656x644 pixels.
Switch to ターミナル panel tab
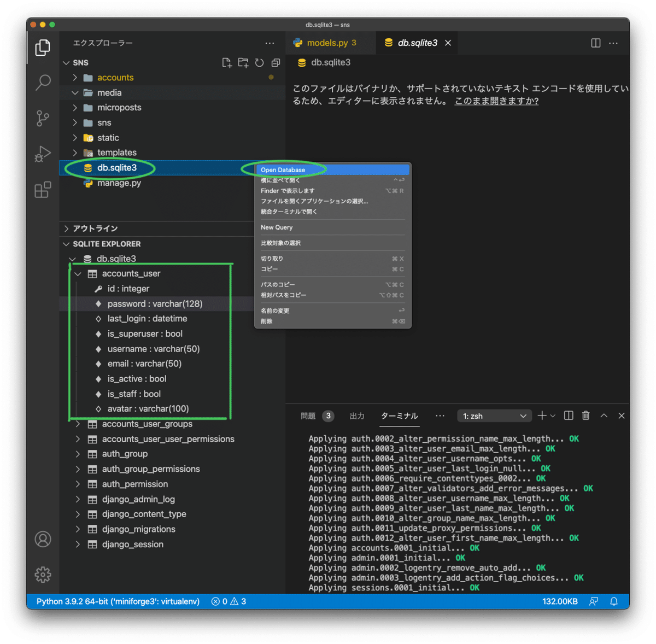coord(400,416)
